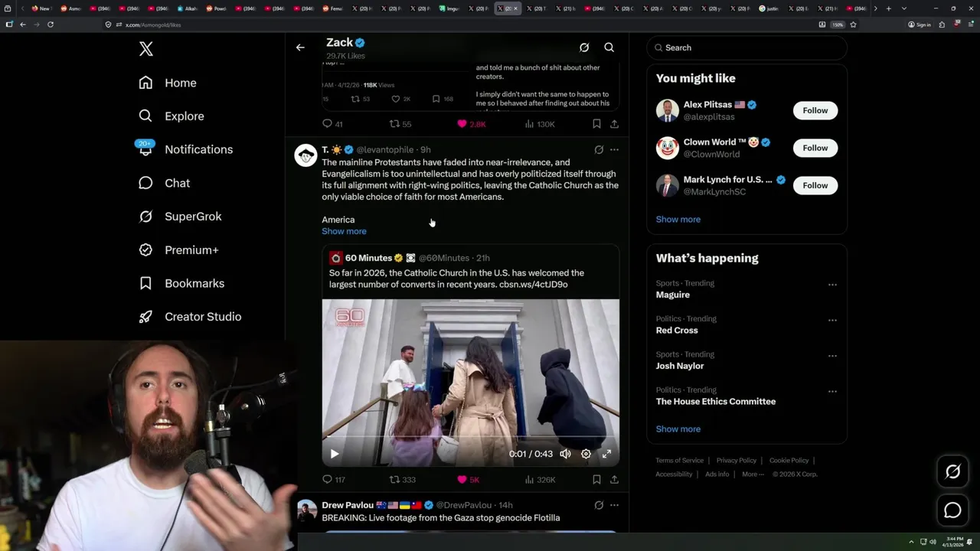
Task: Share the levantophile post
Action: (x=614, y=480)
